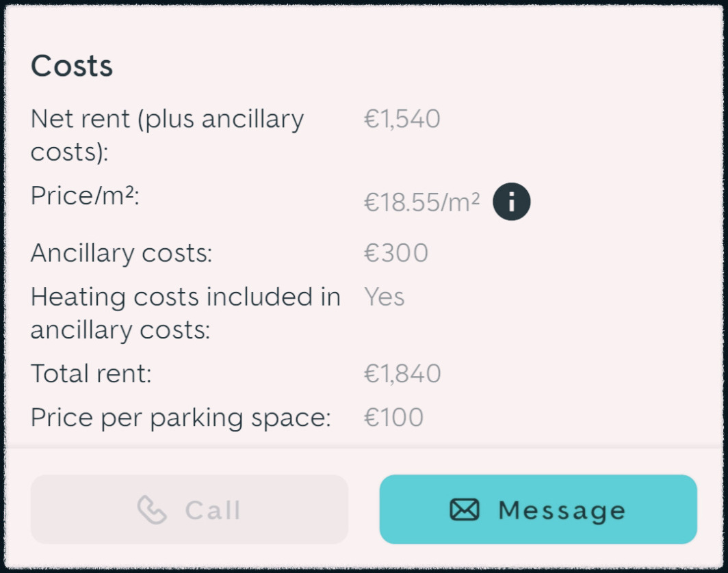
Task: Click the Price/m² label
Action: tap(85, 197)
